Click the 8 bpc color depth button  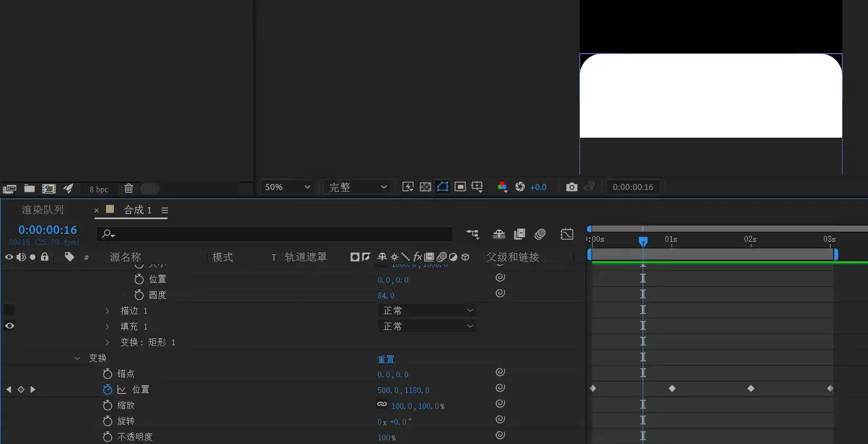coord(99,189)
